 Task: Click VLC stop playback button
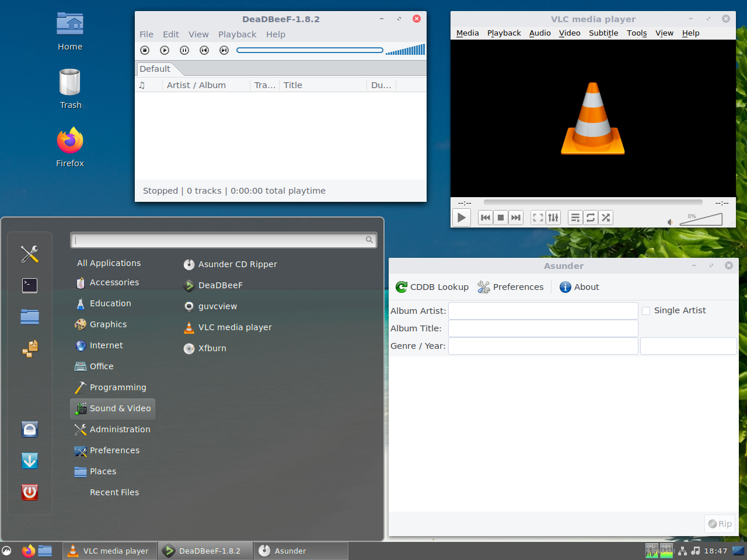[x=501, y=218]
